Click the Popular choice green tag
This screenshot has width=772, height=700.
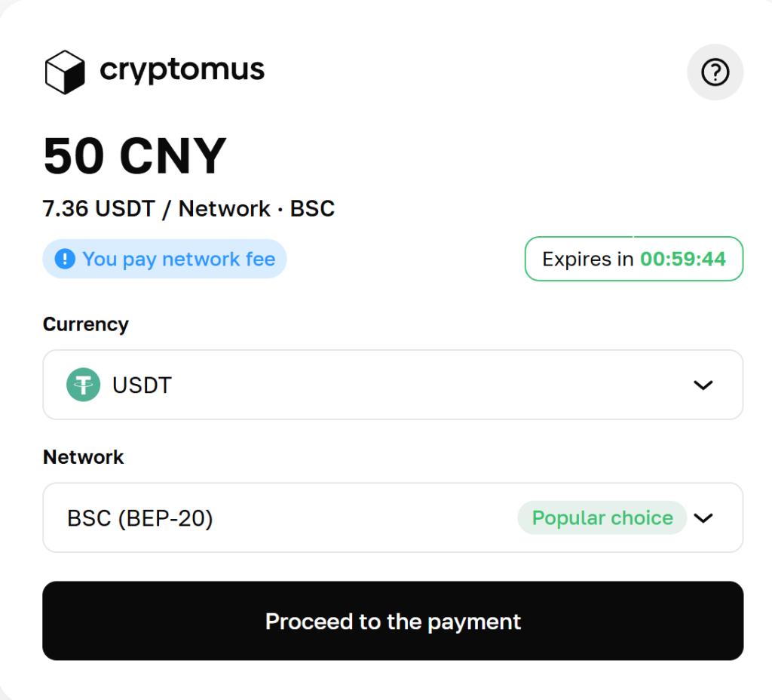coord(602,517)
